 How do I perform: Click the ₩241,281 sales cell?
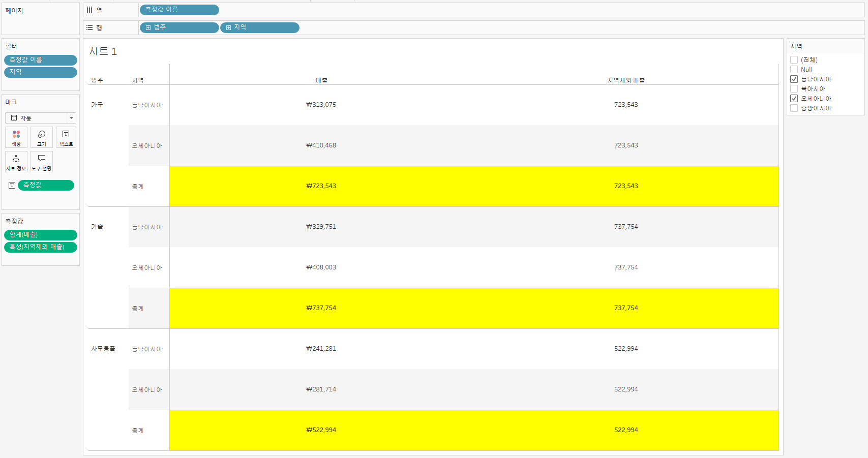tap(321, 349)
